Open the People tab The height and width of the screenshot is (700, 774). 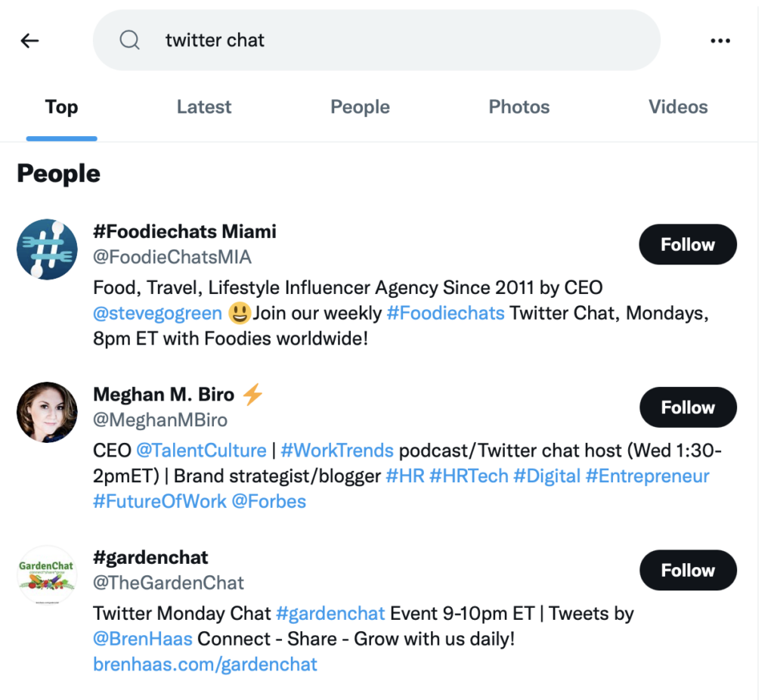pyautogui.click(x=360, y=107)
